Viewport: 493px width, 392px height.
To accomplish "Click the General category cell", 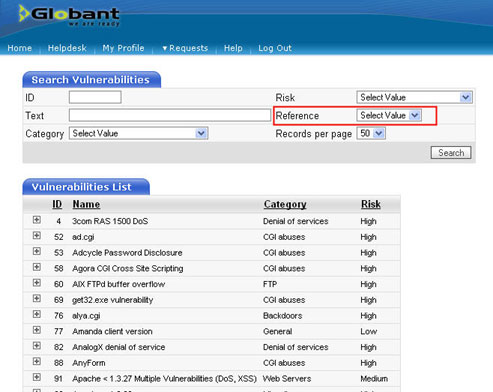I will click(x=277, y=331).
